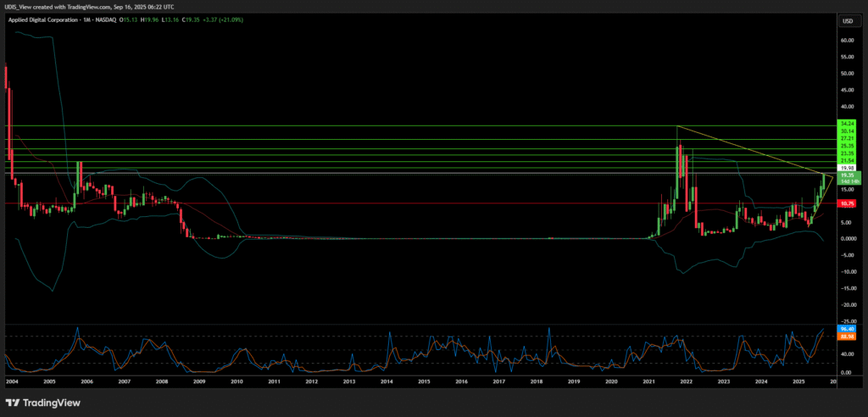Click the orange 88.98 indicator value label

click(x=846, y=336)
